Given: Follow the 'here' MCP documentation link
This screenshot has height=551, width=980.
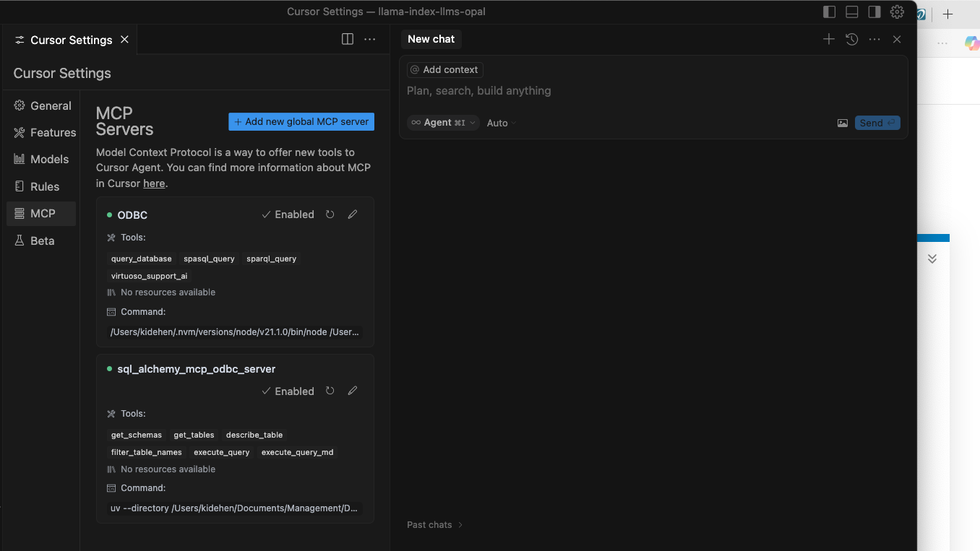Looking at the screenshot, I should (154, 183).
